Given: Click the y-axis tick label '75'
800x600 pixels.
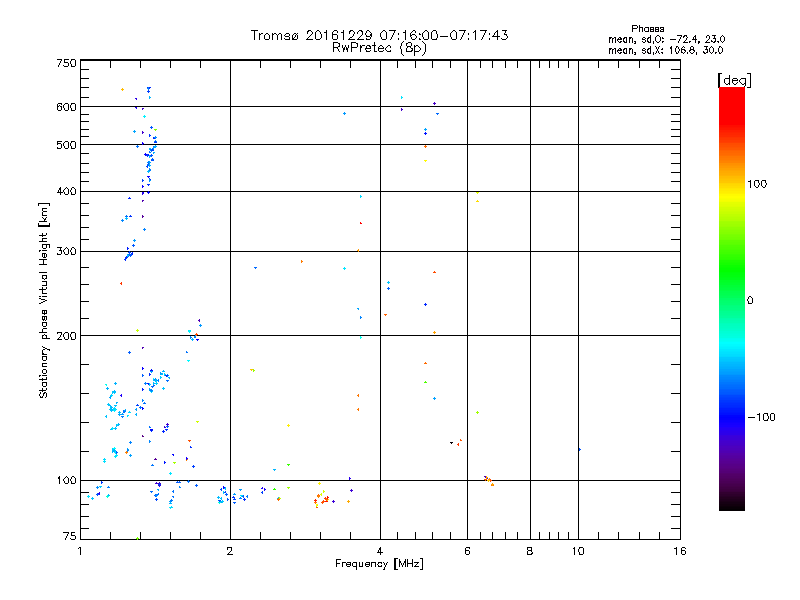Looking at the screenshot, I should point(70,536).
